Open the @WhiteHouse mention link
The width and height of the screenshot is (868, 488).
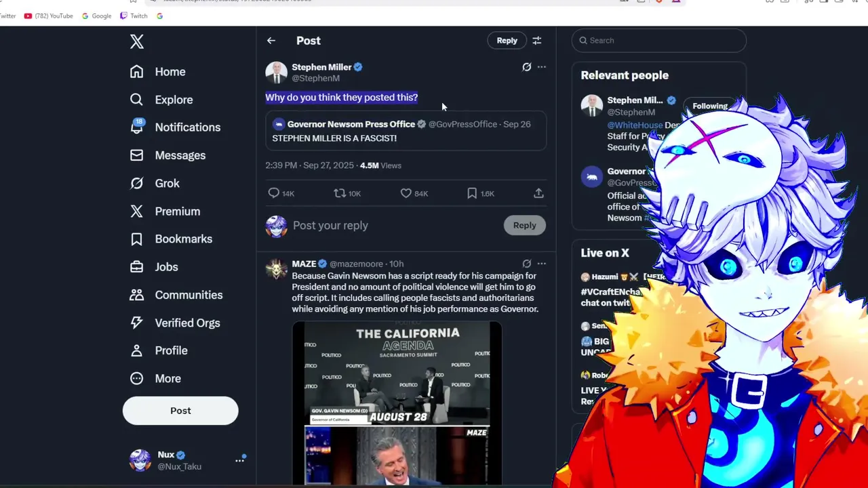point(635,125)
